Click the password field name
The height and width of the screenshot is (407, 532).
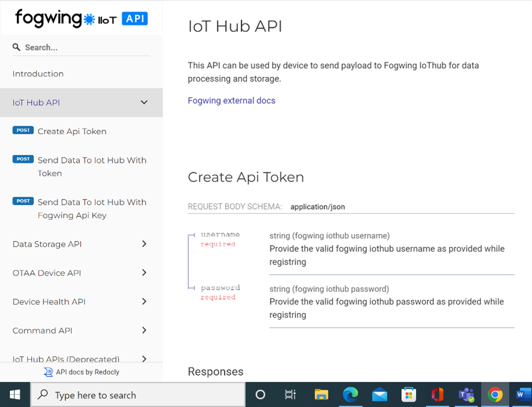pyautogui.click(x=220, y=288)
